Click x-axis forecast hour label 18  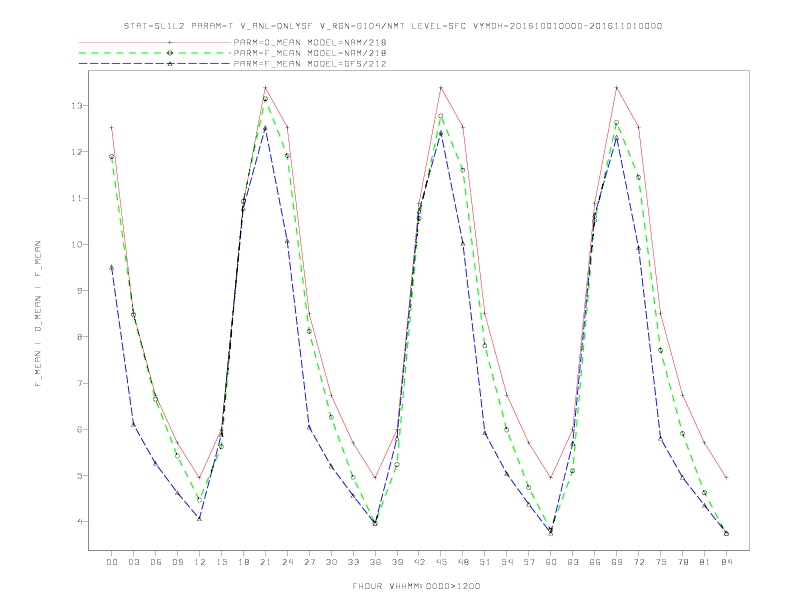[x=243, y=562]
